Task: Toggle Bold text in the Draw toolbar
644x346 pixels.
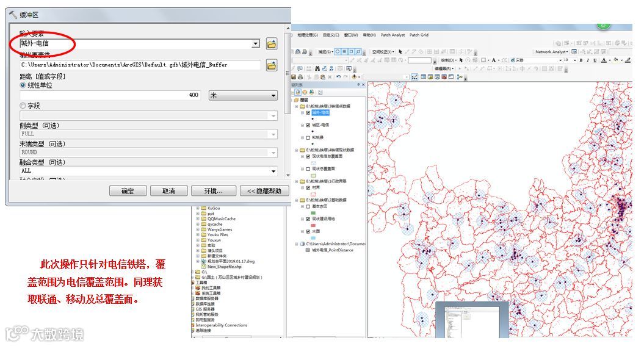Action: (581, 60)
